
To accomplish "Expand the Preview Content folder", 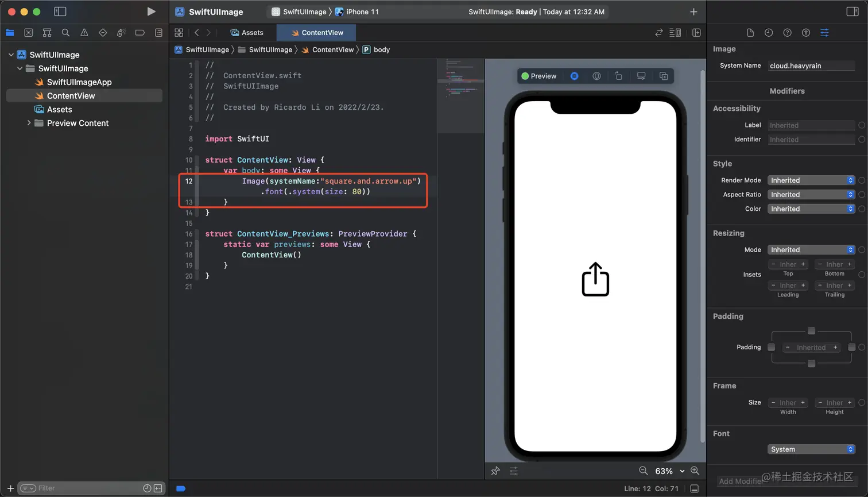I will click(x=29, y=123).
